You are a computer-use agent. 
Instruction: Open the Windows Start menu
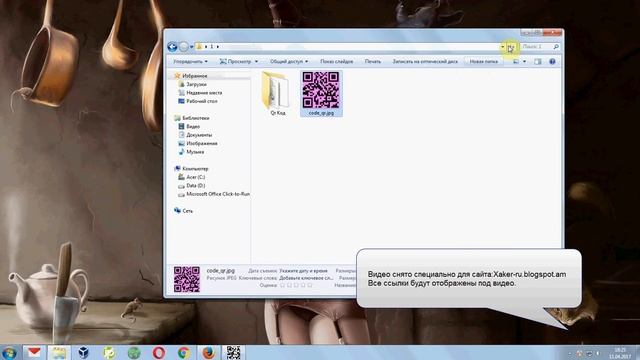point(9,353)
